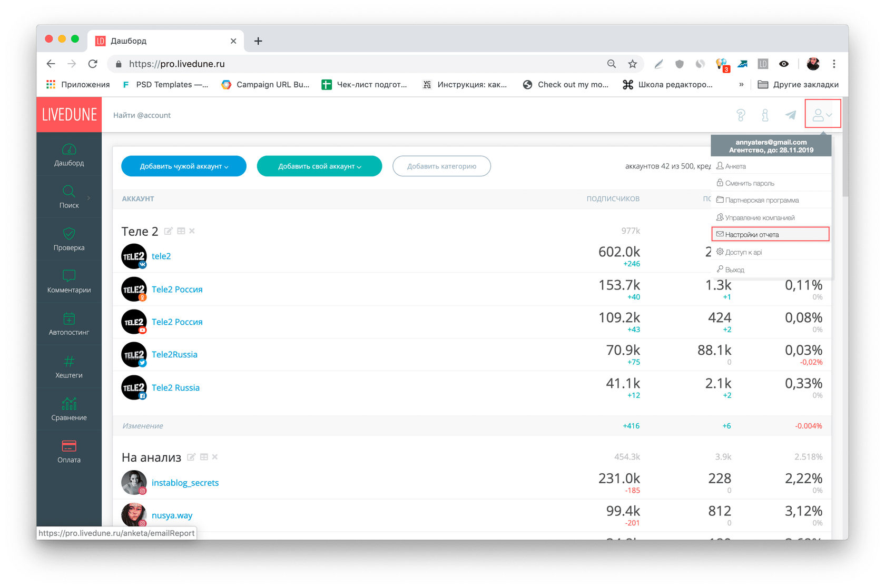Toggle the user profile menu
This screenshot has width=885, height=588.
[822, 114]
